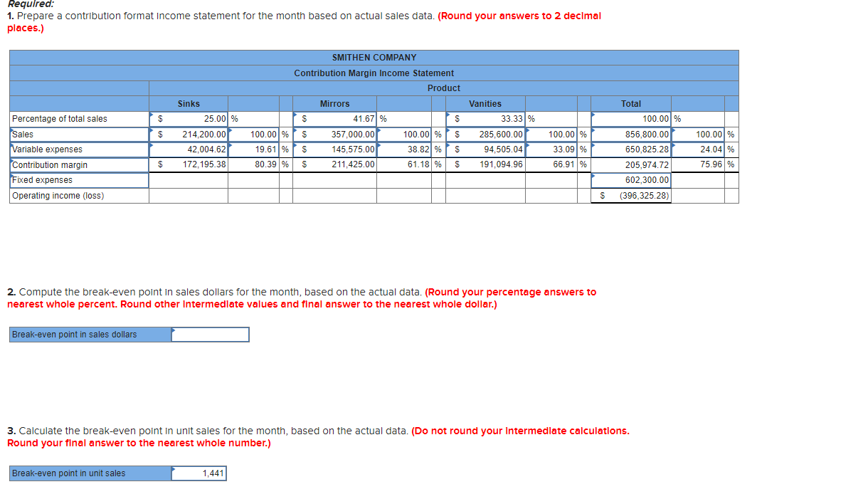
Task: Click the SMITHEN COMPANY title bar
Action: pos(374,57)
